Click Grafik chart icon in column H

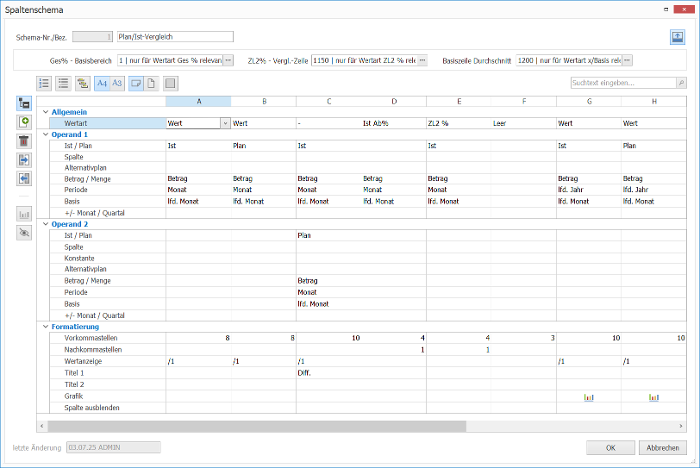(x=654, y=397)
